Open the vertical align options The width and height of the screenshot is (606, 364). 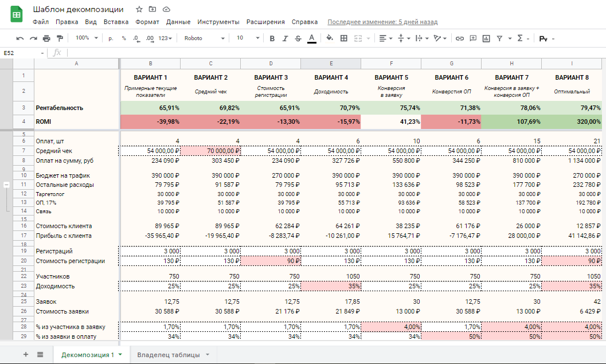[403, 38]
